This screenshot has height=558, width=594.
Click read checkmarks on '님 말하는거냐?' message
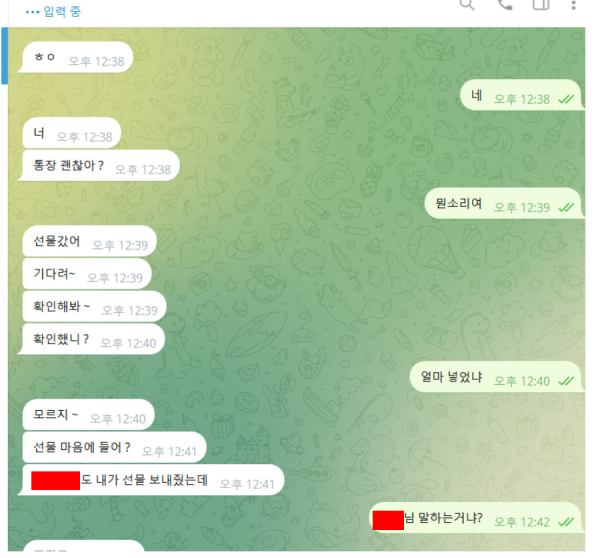tap(566, 522)
